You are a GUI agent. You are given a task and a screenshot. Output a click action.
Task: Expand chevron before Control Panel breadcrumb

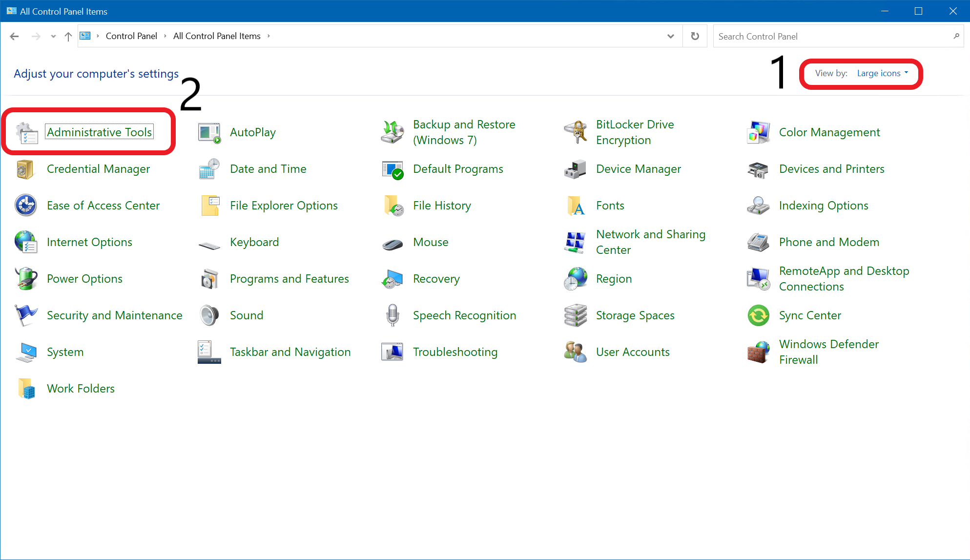point(98,36)
